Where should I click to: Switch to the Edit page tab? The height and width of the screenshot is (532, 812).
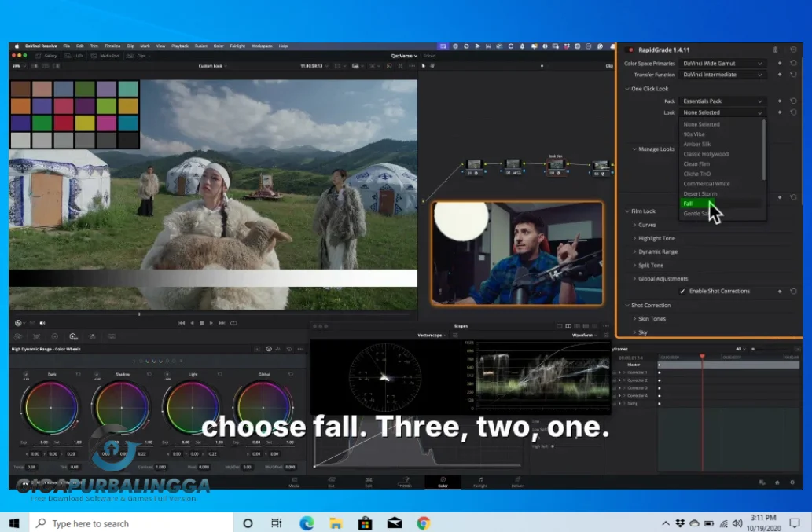[x=369, y=482]
